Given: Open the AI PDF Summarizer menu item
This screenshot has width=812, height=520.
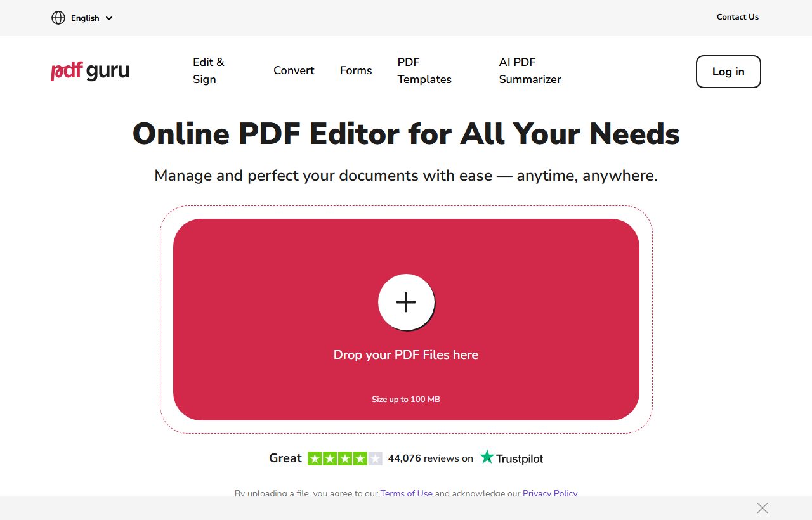Looking at the screenshot, I should tap(530, 70).
